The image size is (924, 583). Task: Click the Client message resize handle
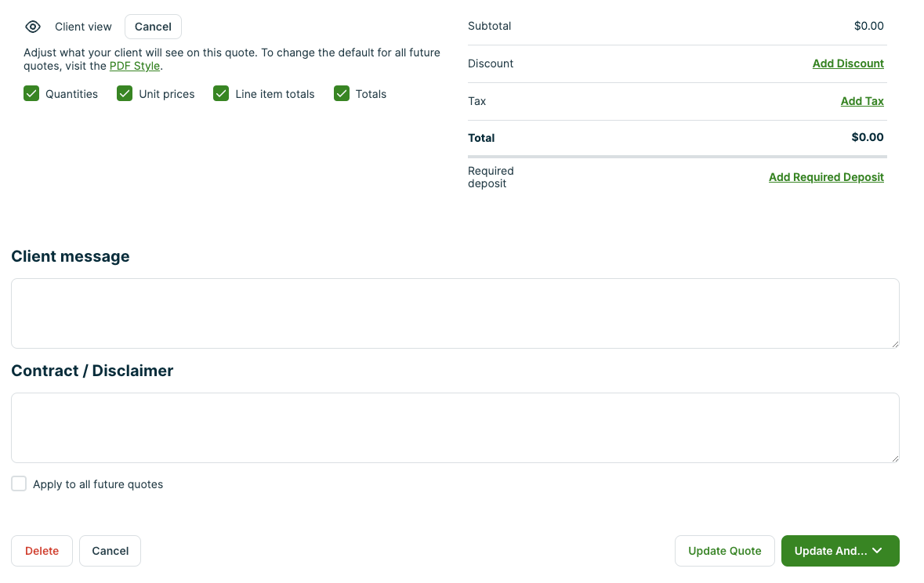coord(895,344)
